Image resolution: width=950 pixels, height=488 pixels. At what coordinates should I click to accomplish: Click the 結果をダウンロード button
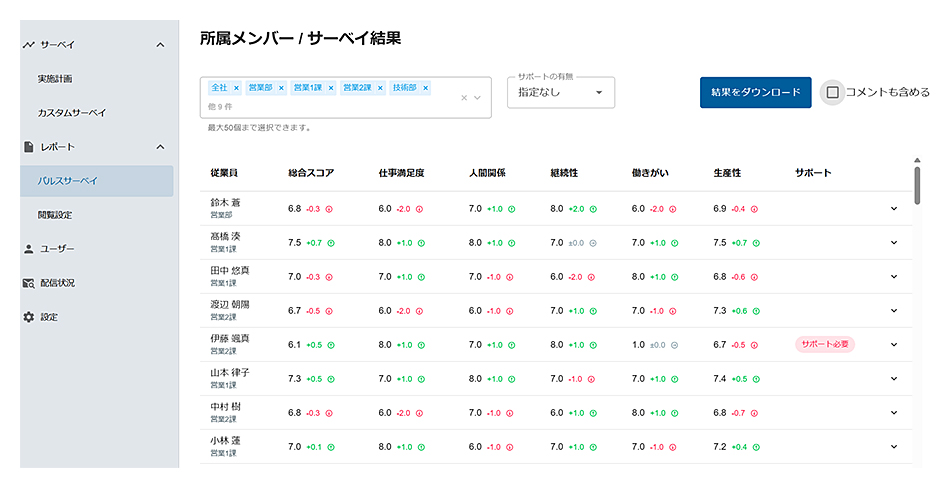755,93
